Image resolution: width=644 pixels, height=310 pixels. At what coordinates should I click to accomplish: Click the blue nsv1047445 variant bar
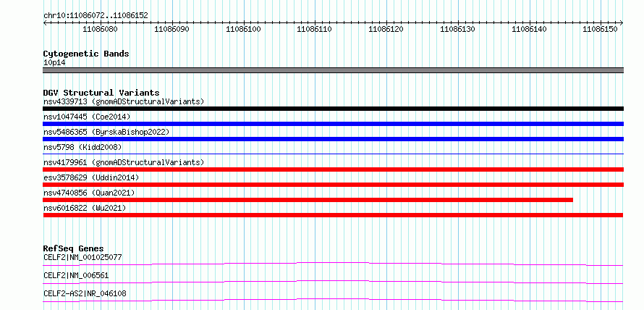click(333, 124)
